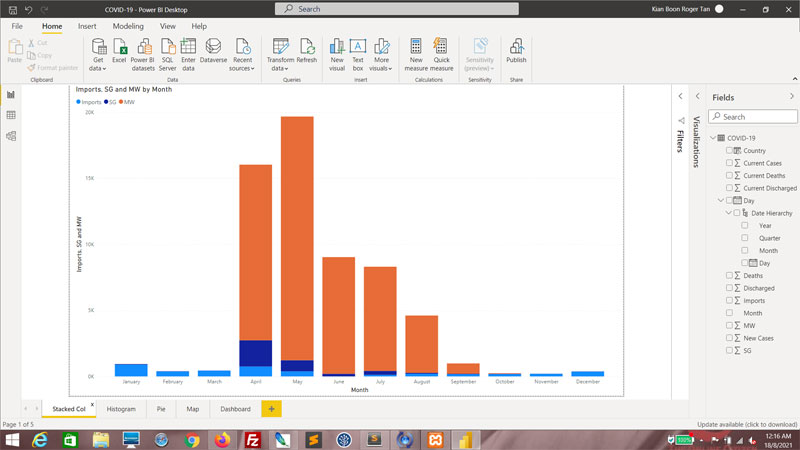
Task: Check the Current Discharged field
Action: click(729, 188)
